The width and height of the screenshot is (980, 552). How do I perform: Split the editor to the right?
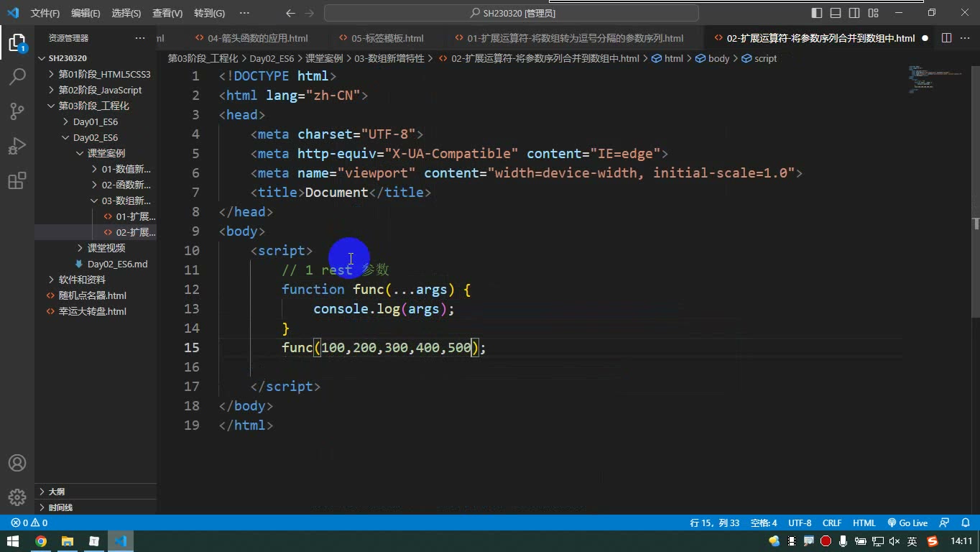coord(946,38)
